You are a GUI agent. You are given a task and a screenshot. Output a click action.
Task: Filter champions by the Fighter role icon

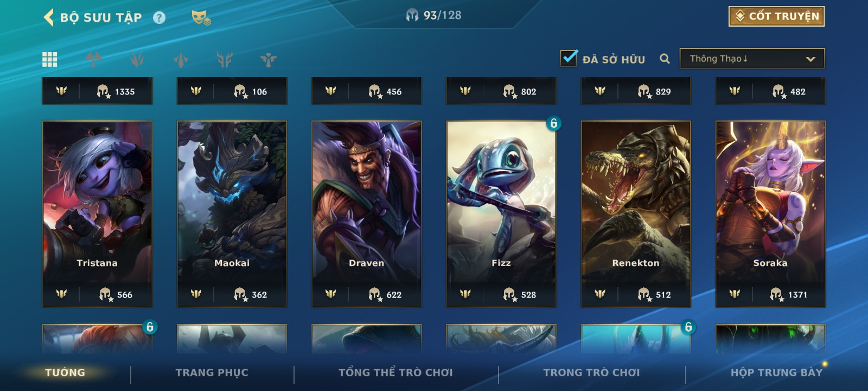click(x=93, y=59)
